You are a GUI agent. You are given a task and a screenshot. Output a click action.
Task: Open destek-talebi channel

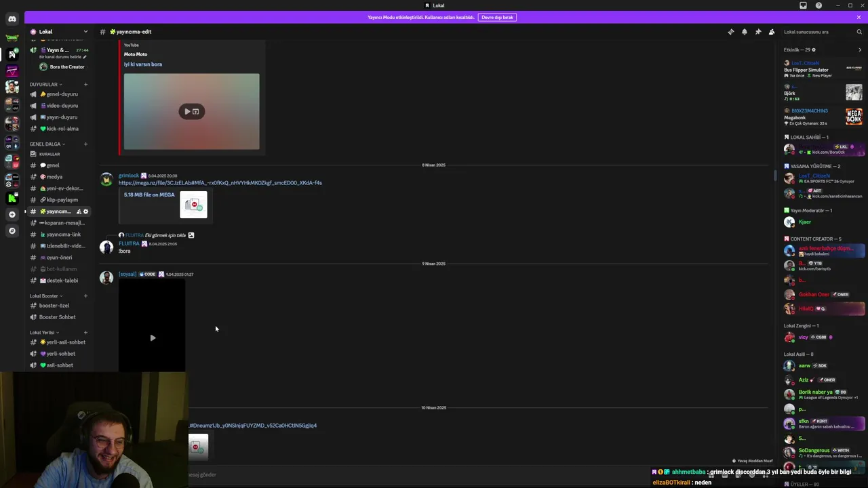(x=59, y=281)
